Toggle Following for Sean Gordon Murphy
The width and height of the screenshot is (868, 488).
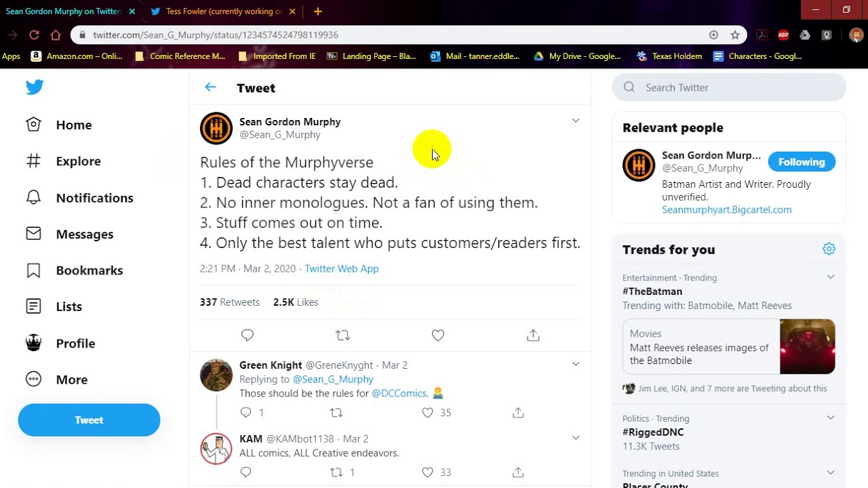click(802, 162)
